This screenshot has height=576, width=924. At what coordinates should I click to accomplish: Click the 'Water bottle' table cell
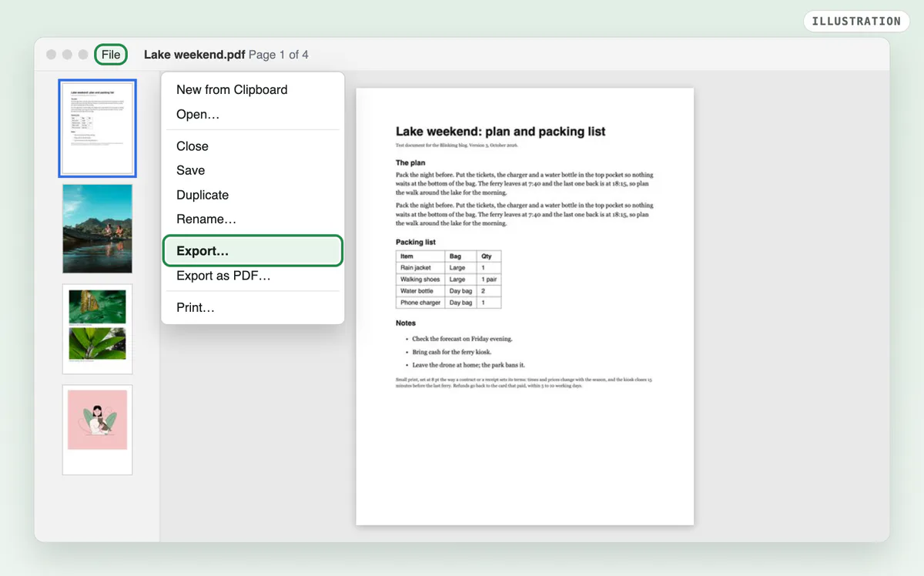[420, 291]
